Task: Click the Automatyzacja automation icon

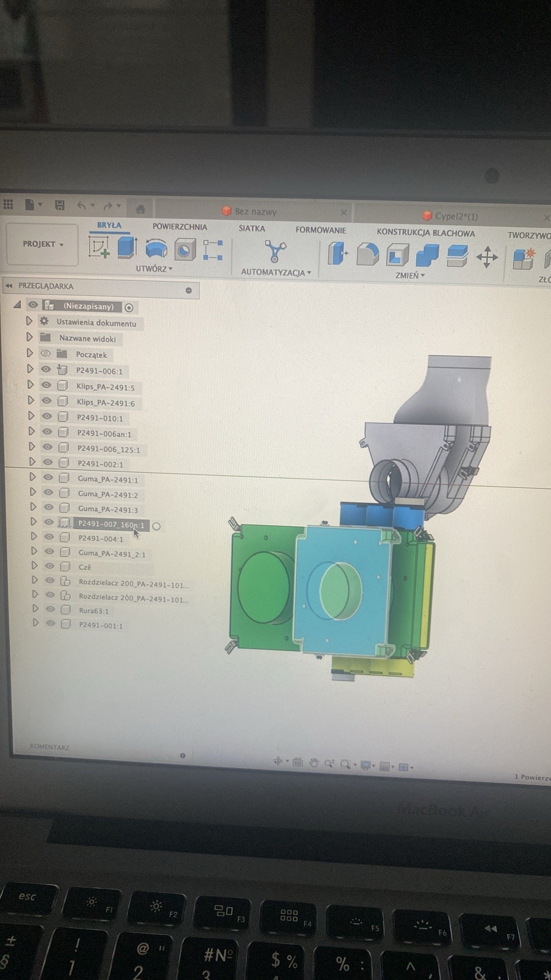Action: pos(275,252)
